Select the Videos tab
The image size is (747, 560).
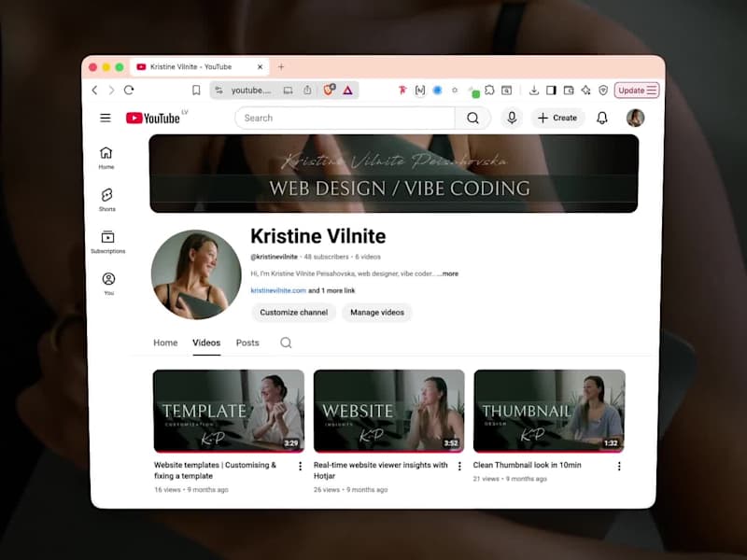(206, 343)
